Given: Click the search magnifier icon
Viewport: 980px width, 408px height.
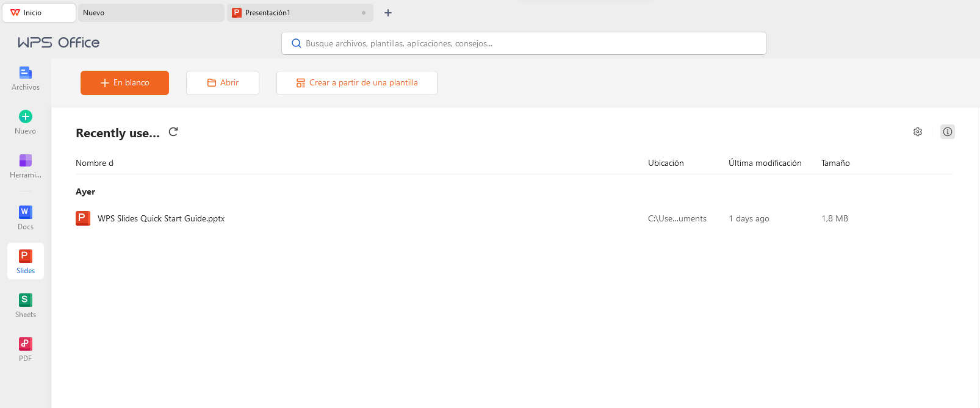Looking at the screenshot, I should pos(297,43).
